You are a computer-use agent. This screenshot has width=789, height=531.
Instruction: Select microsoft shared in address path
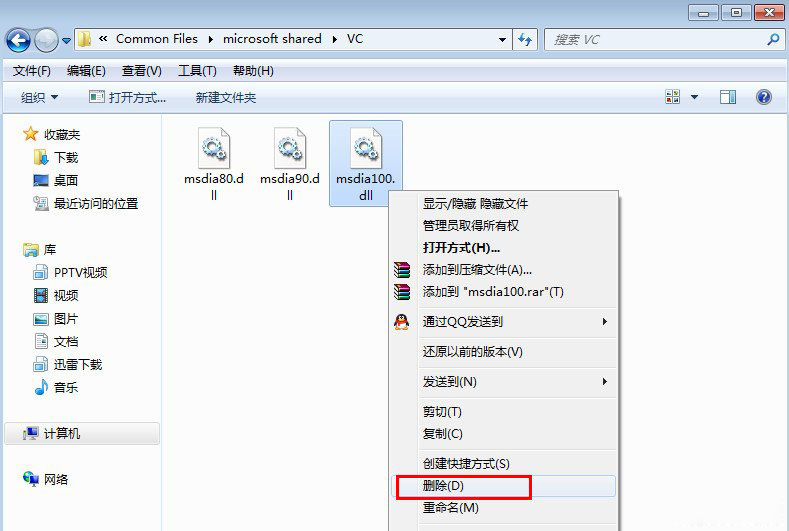[x=272, y=39]
